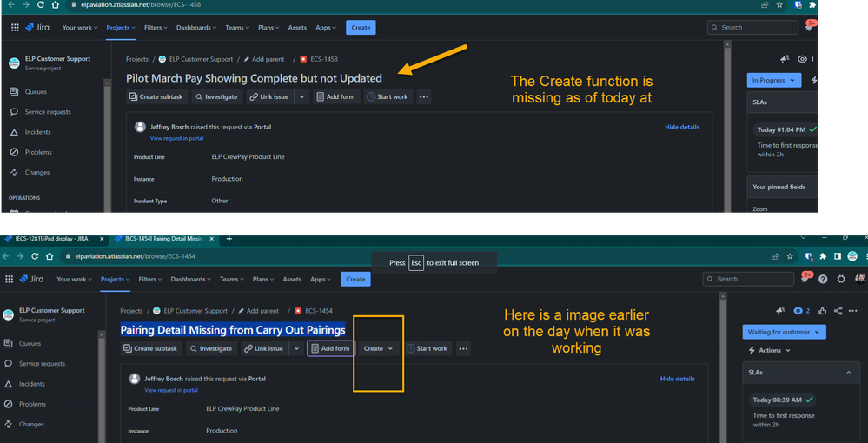
Task: Open Dashboards menu in bottom screenshot
Action: (x=191, y=279)
